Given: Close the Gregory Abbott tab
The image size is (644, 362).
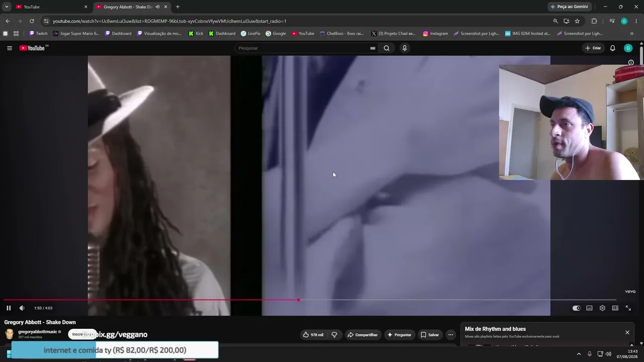Looking at the screenshot, I should 166,7.
